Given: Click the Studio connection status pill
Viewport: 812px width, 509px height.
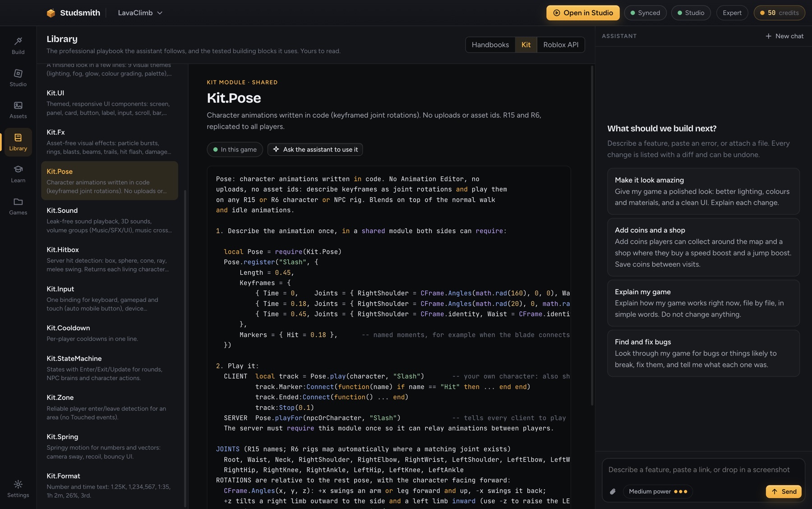Looking at the screenshot, I should 691,13.
